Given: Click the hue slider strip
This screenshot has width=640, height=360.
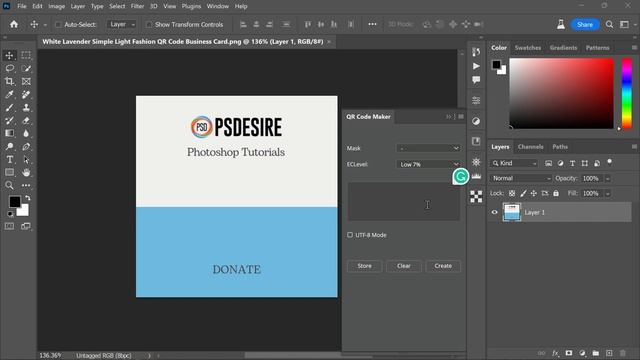Looking at the screenshot, I should [627, 93].
